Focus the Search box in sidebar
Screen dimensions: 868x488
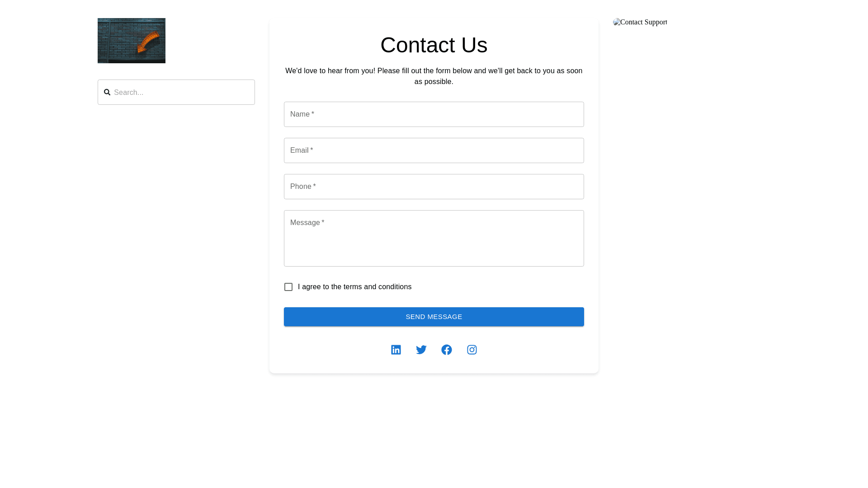coord(181,92)
